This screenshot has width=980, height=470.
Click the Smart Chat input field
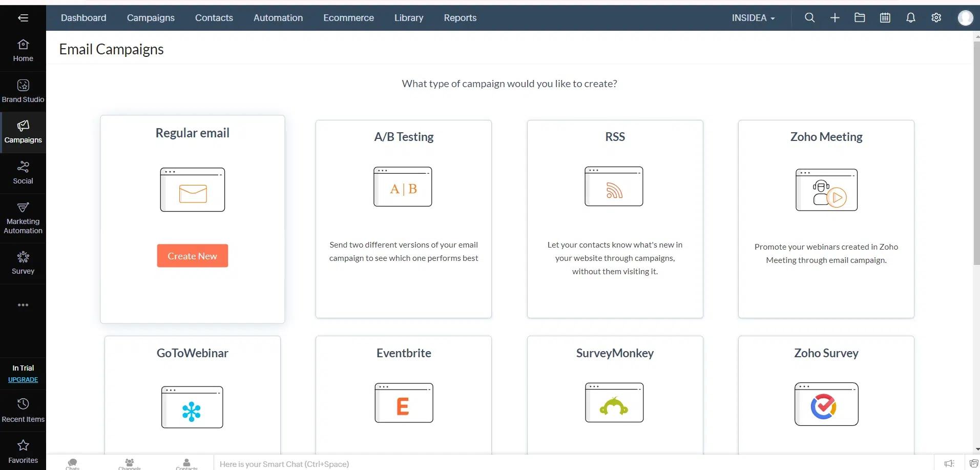click(x=574, y=463)
